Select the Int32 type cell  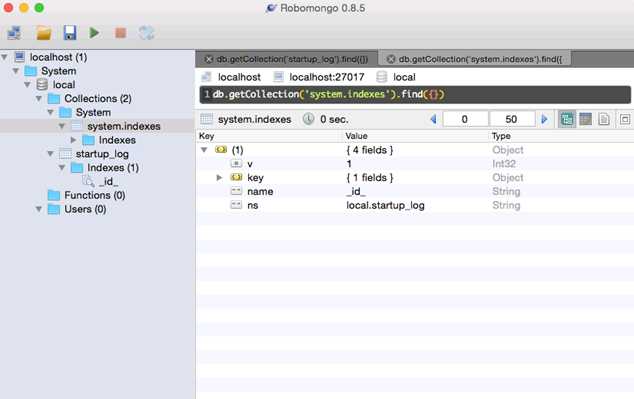(504, 164)
